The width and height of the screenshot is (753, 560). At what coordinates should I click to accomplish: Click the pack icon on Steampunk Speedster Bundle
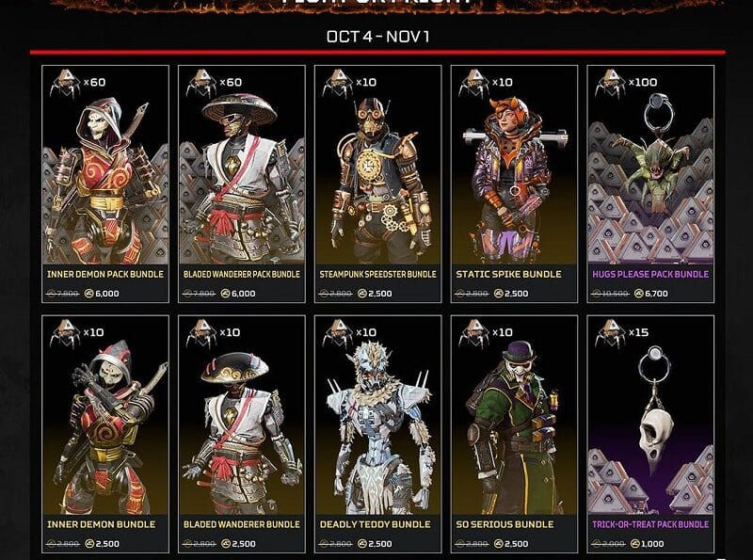tap(338, 83)
